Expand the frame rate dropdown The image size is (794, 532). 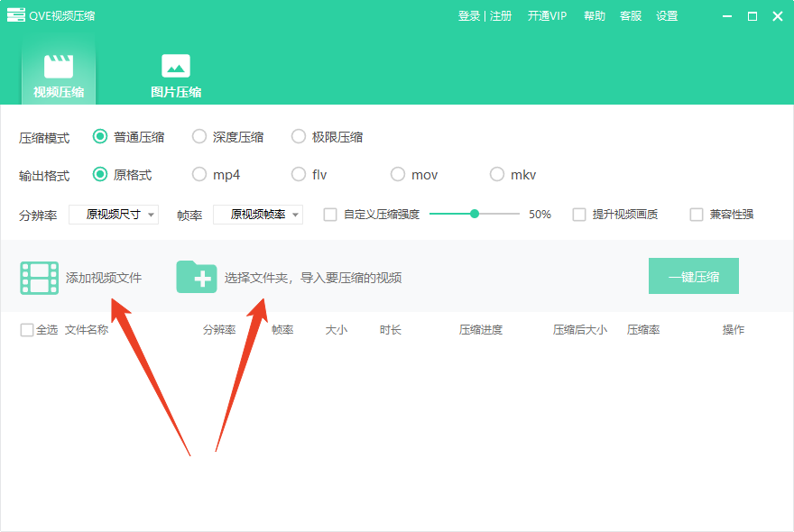point(258,215)
